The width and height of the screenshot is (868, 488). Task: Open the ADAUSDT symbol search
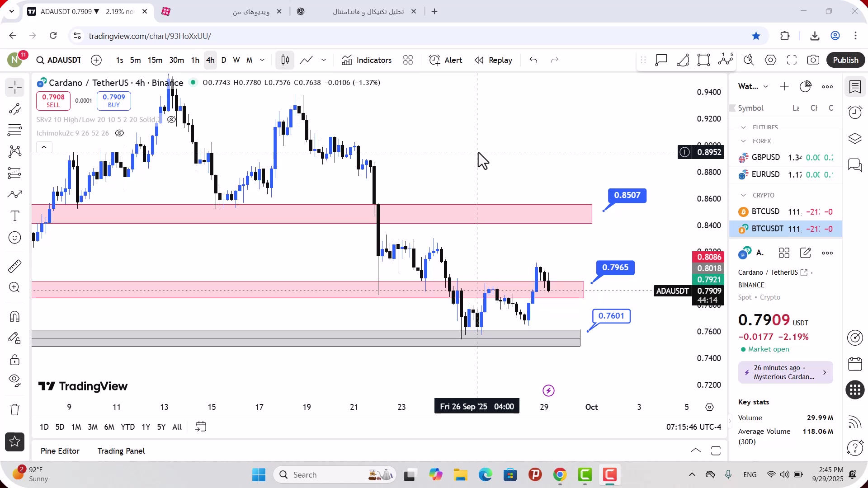click(59, 60)
